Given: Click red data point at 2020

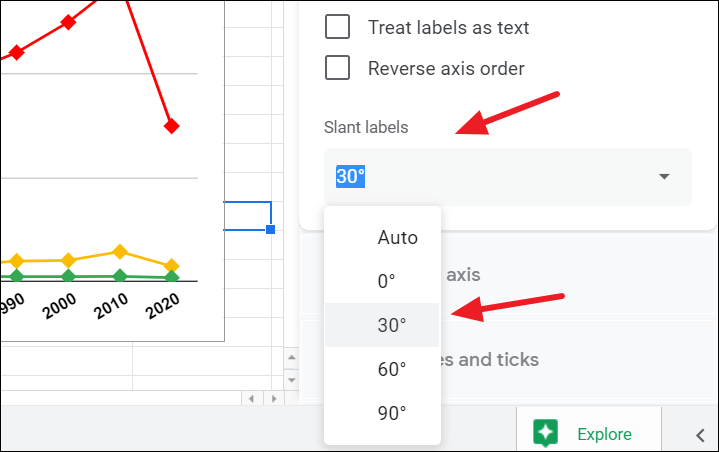Looking at the screenshot, I should tap(172, 126).
